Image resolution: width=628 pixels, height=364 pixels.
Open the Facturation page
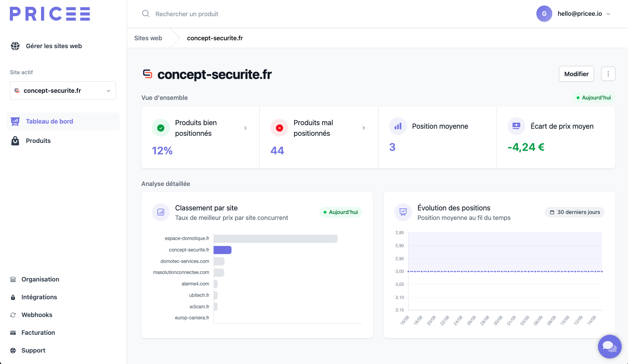[38, 333]
